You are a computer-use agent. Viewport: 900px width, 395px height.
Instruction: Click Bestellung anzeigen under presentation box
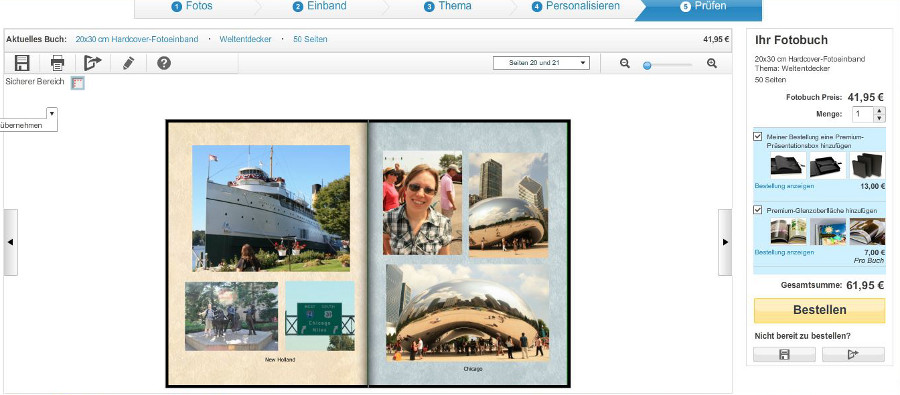click(784, 187)
